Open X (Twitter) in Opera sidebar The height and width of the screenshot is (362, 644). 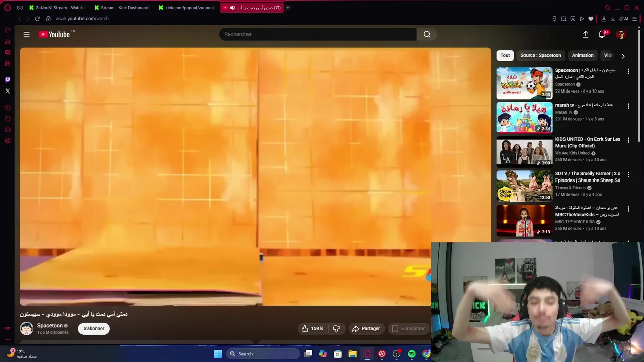point(8,91)
